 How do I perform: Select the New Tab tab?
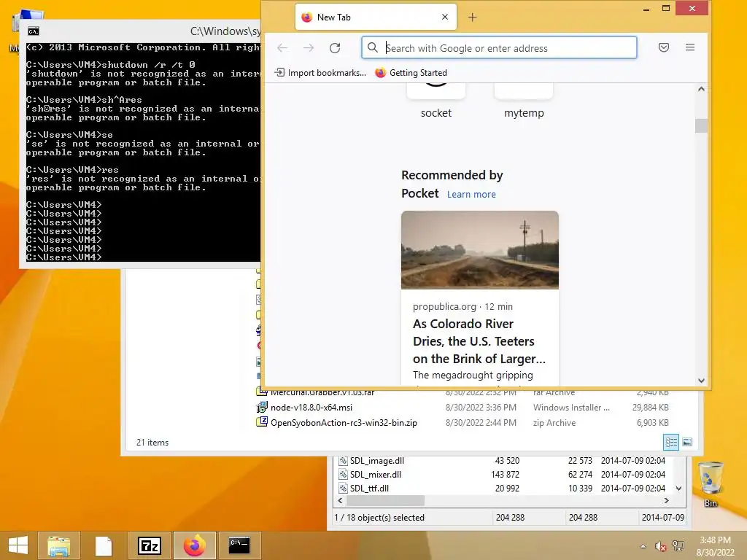(x=376, y=17)
